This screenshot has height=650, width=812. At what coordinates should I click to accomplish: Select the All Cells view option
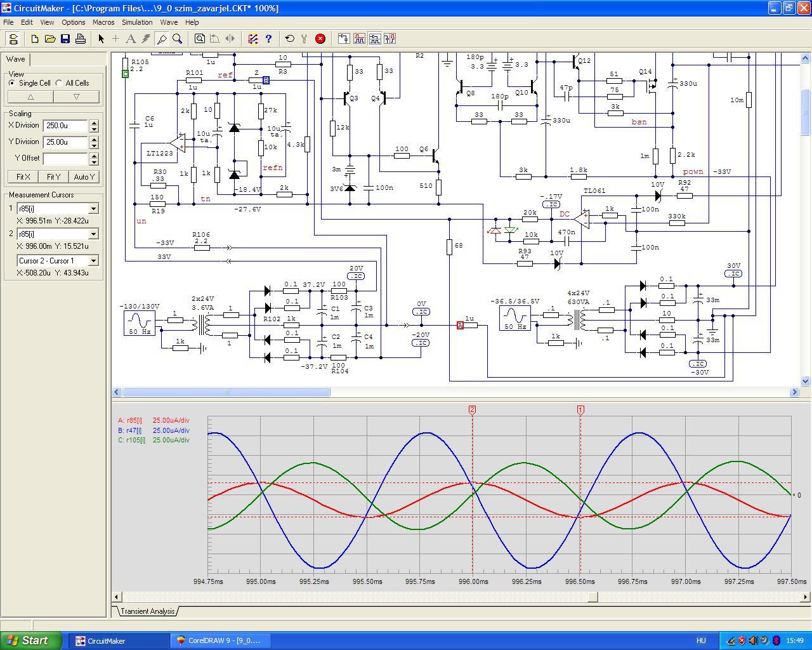coord(60,83)
